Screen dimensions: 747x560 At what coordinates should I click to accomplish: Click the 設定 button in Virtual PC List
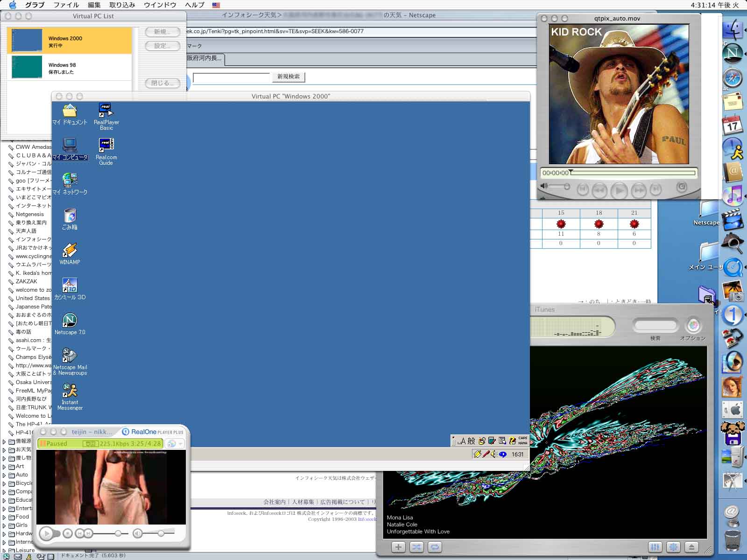point(162,46)
